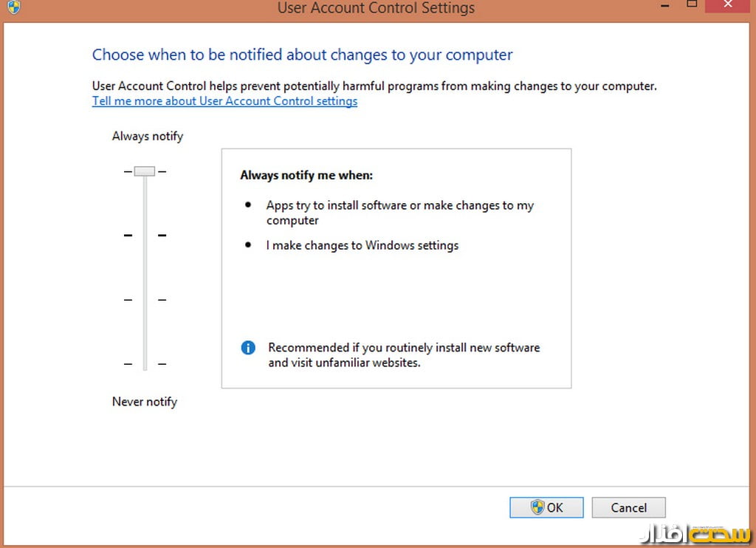Click the 'Always notify' label above the slider
Screen dimensions: 756x548
point(148,136)
